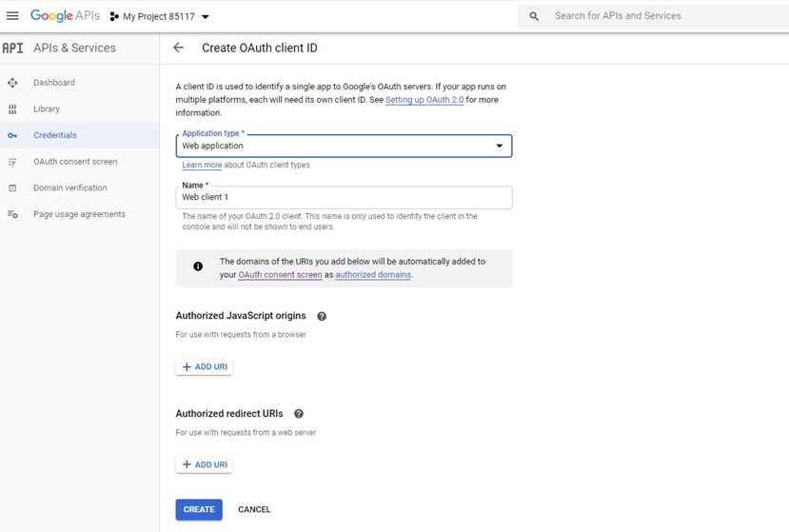Click the Google APIs logo
The image size is (789, 532).
[x=64, y=16]
